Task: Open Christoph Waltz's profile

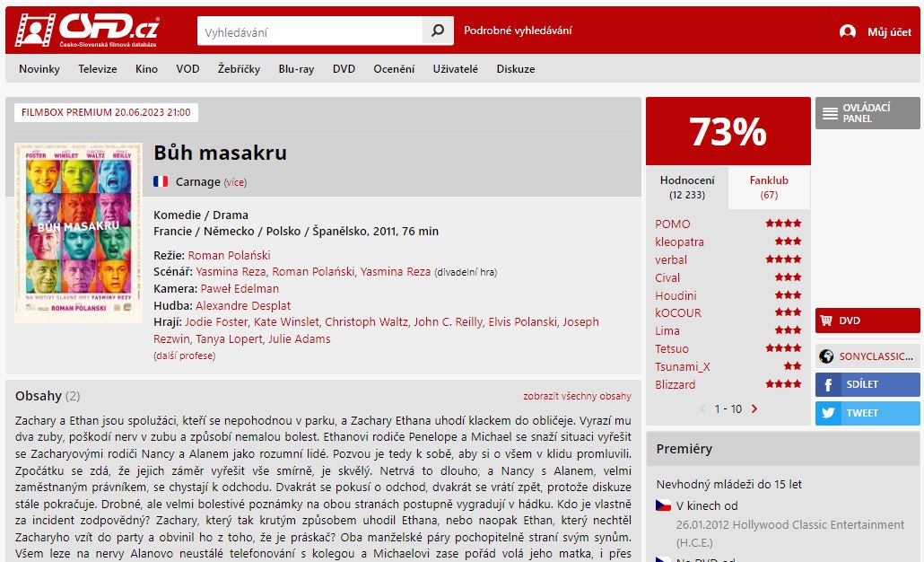Action: tap(367, 322)
